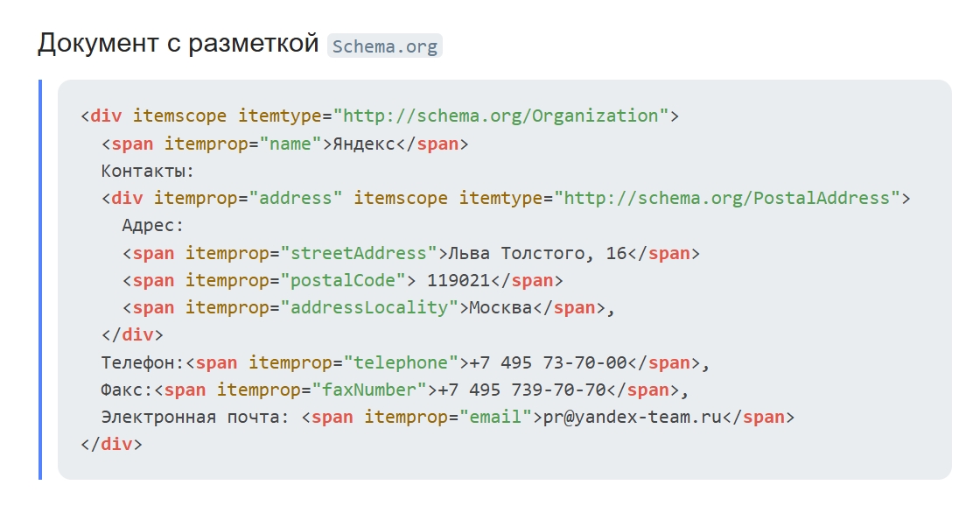Click the "http://schema.org/PostalAddress" itemtype value
Viewport: 980px width, 513px height.
point(732,198)
